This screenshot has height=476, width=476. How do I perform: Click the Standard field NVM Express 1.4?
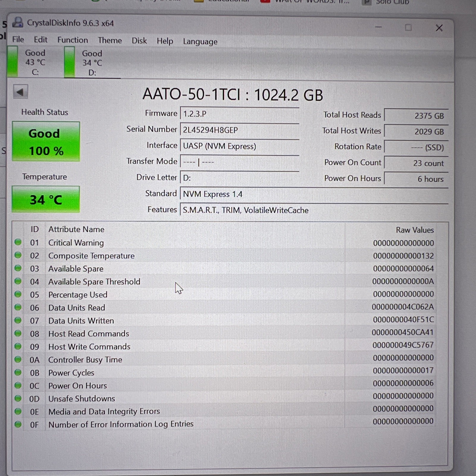314,194
